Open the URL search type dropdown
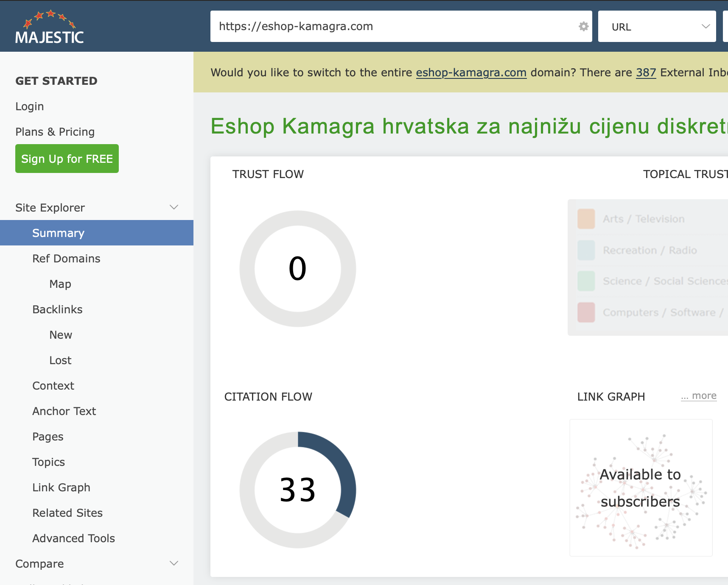Screen dimensions: 728x585 click(x=657, y=26)
